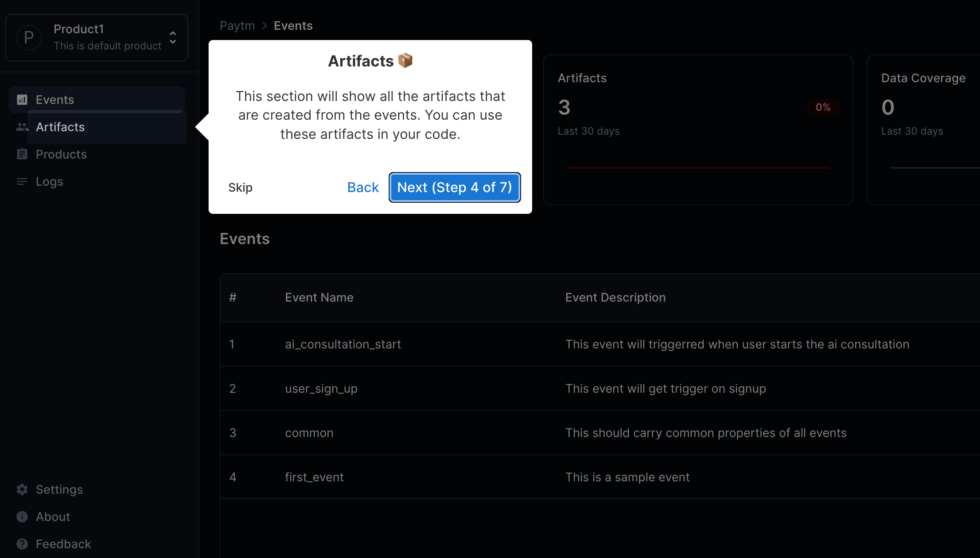Image resolution: width=980 pixels, height=558 pixels.
Task: Click the About info icon
Action: click(x=22, y=517)
